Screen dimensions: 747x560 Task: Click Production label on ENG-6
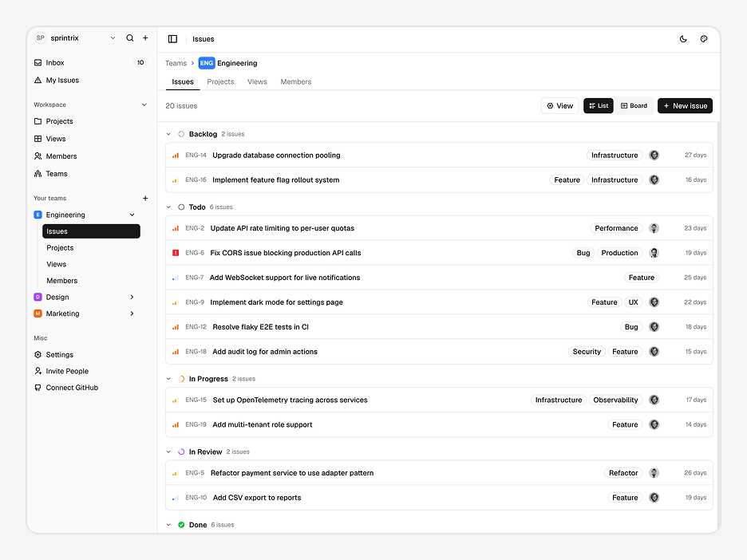click(619, 253)
